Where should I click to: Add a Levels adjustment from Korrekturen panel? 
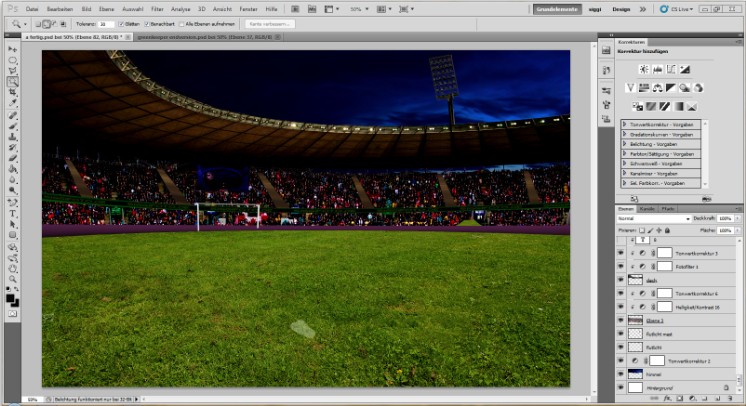click(x=657, y=69)
